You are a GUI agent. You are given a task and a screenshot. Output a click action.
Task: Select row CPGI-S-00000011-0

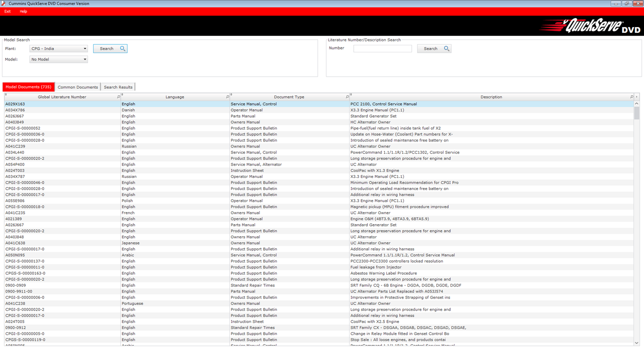pos(318,267)
